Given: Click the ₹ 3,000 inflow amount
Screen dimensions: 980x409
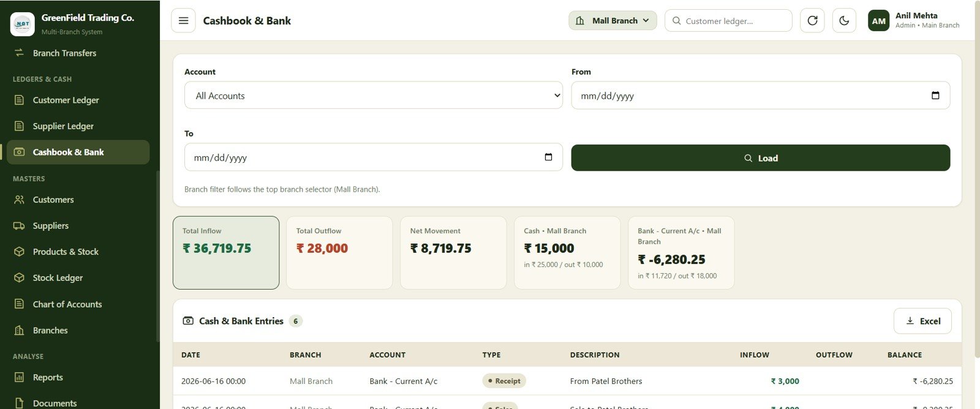Looking at the screenshot, I should [x=785, y=381].
